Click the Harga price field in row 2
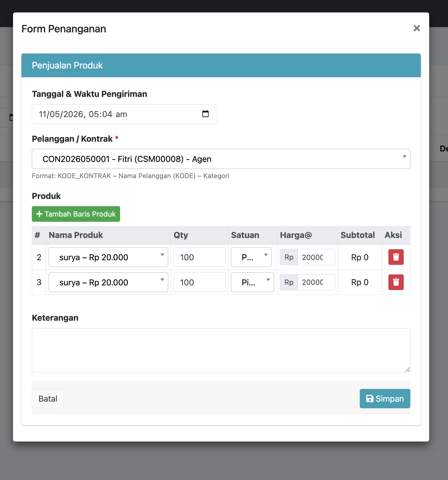This screenshot has height=480, width=448. [316, 257]
